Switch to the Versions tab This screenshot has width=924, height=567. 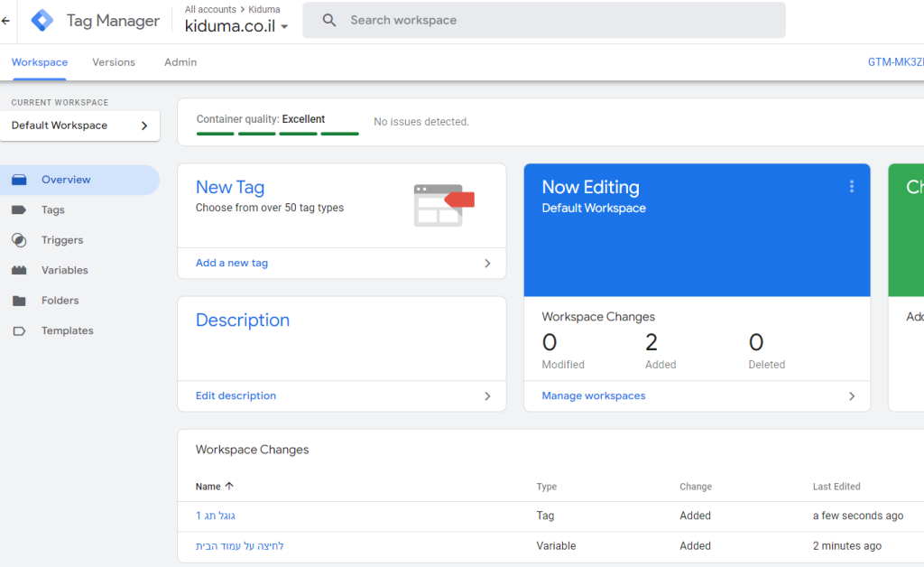[x=114, y=62]
